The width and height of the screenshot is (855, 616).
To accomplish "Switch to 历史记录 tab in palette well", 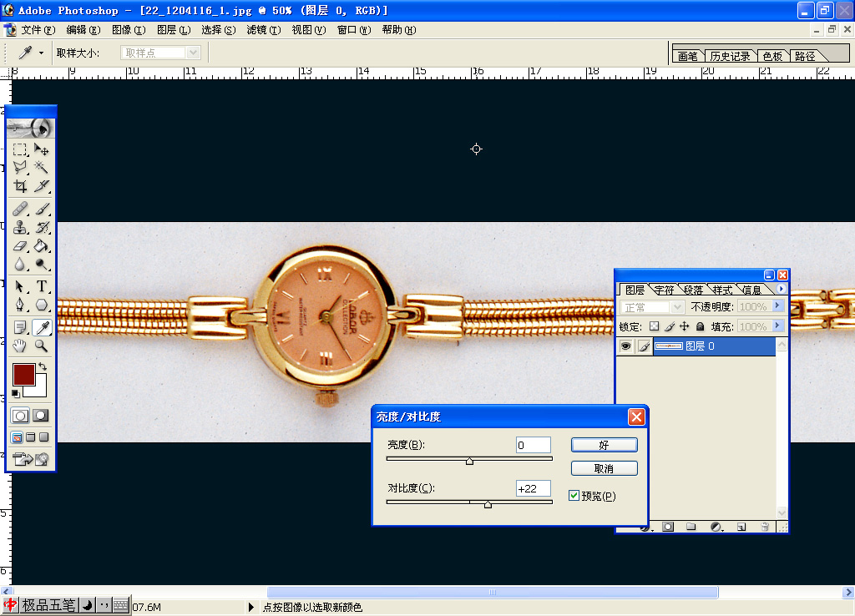I will 730,56.
